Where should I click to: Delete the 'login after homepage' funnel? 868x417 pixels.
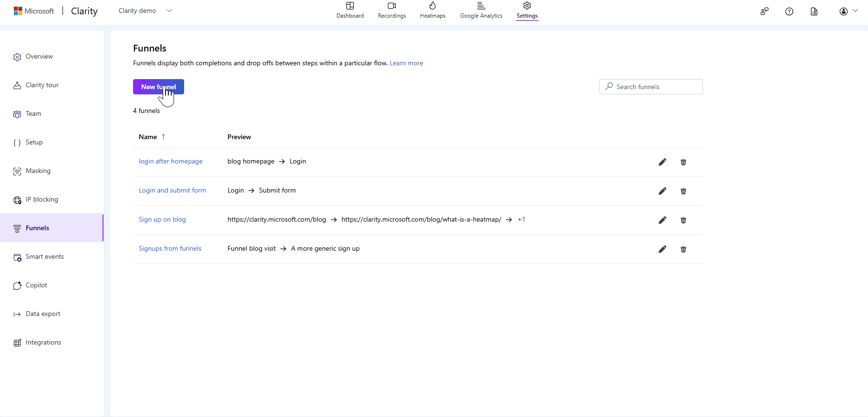tap(683, 162)
